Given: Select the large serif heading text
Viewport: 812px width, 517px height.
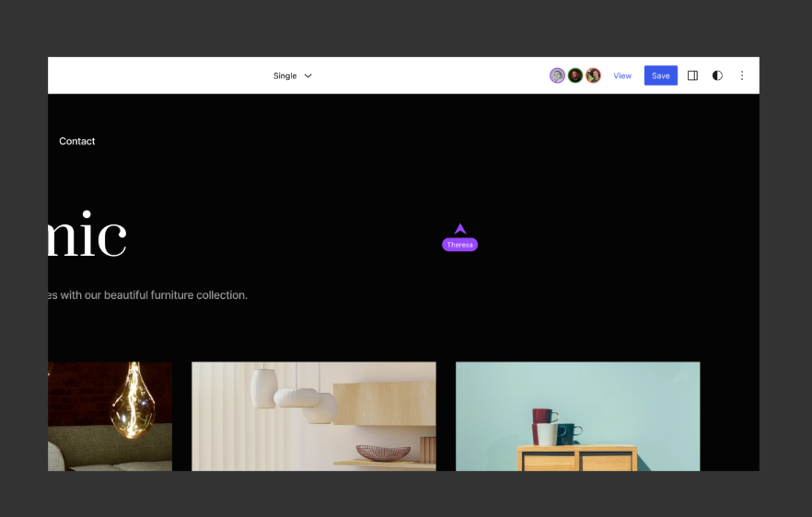Looking at the screenshot, I should pyautogui.click(x=87, y=236).
